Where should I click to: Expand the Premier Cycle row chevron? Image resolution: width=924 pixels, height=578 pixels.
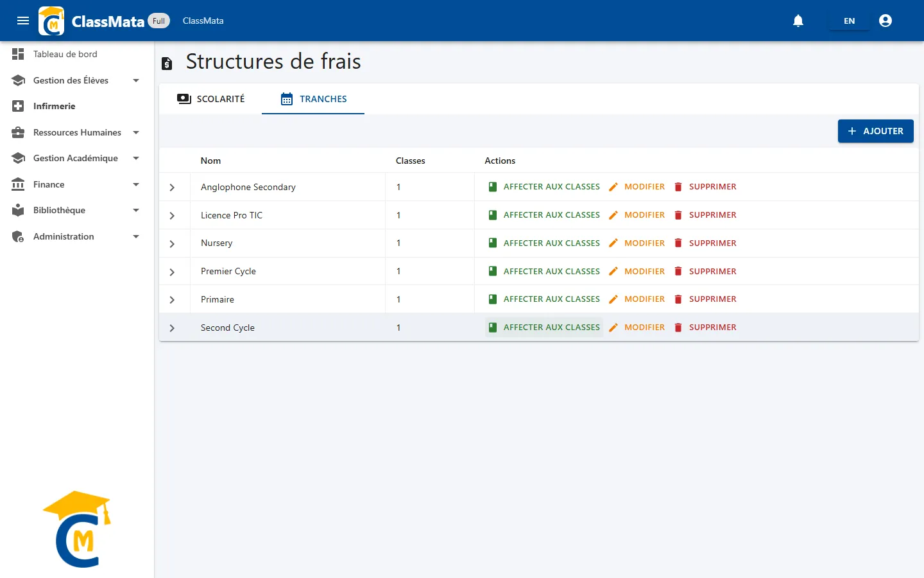(x=172, y=272)
